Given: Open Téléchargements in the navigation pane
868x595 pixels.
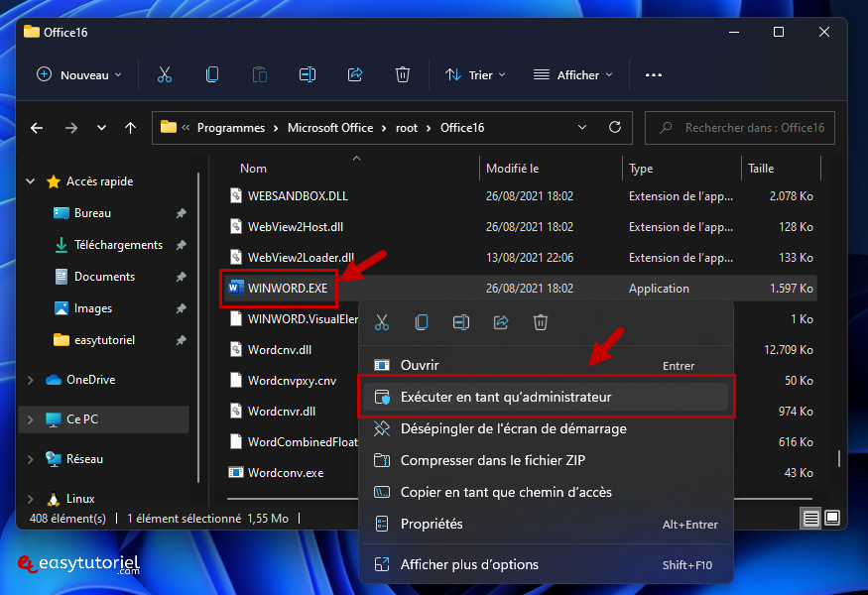Looking at the screenshot, I should pyautogui.click(x=118, y=245).
